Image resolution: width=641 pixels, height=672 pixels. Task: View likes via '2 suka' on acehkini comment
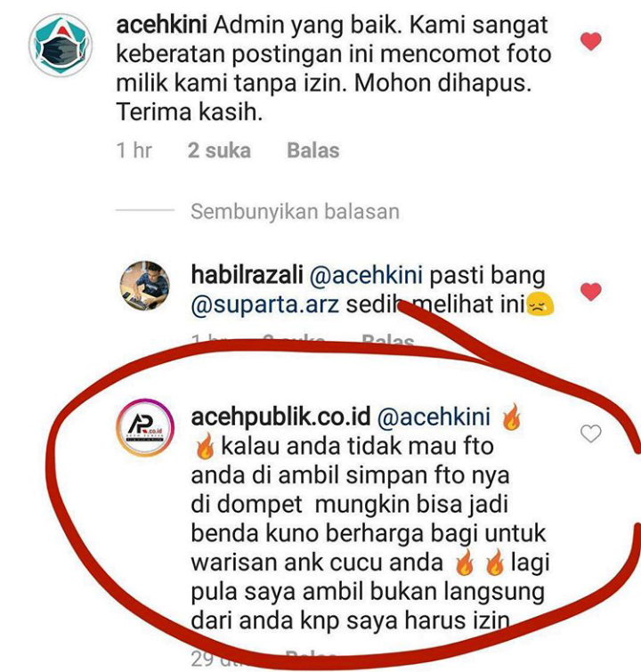click(x=219, y=150)
